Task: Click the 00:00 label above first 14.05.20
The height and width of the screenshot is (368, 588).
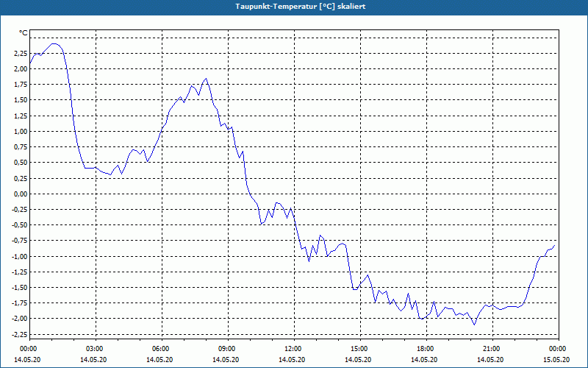Action: point(29,349)
